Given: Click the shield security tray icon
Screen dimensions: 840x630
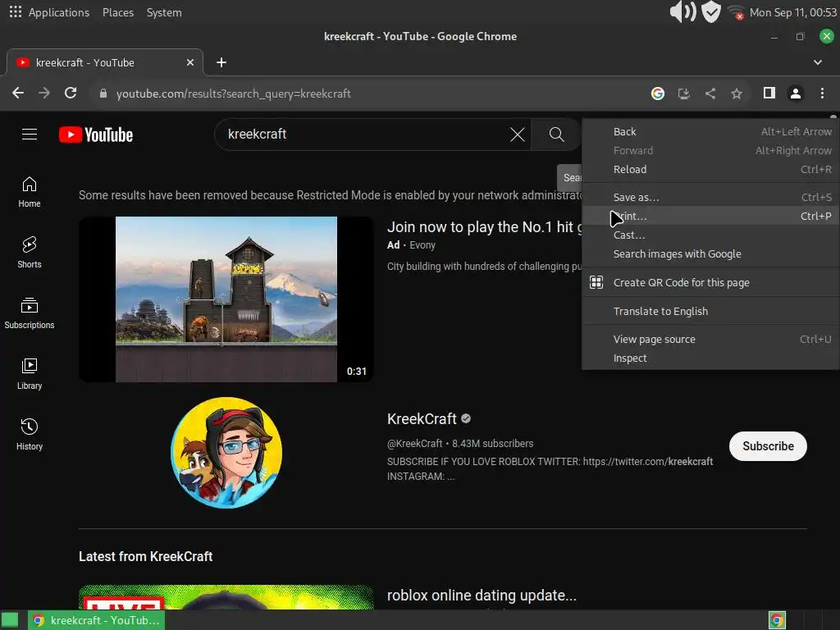Looking at the screenshot, I should (x=711, y=11).
